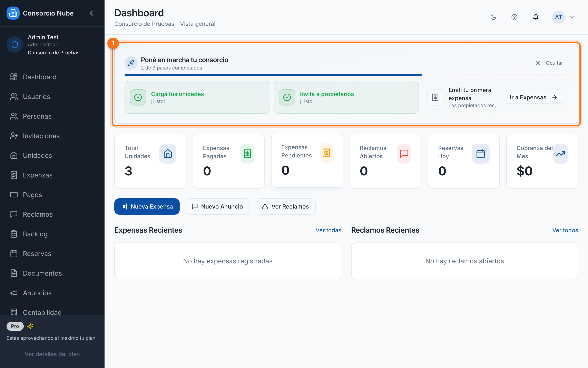The height and width of the screenshot is (368, 588).
Task: Expand the user account dropdown arrow
Action: click(572, 17)
